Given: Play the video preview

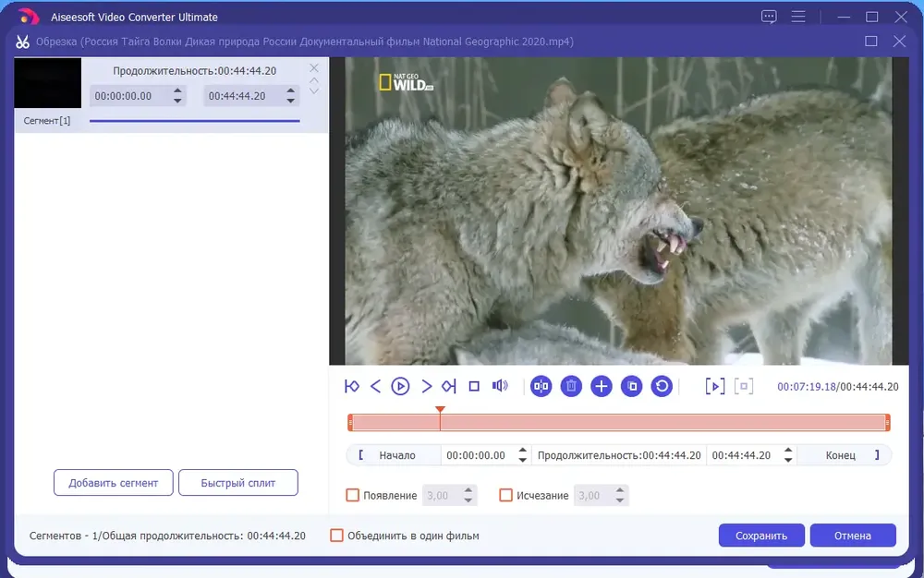Looking at the screenshot, I should 400,386.
